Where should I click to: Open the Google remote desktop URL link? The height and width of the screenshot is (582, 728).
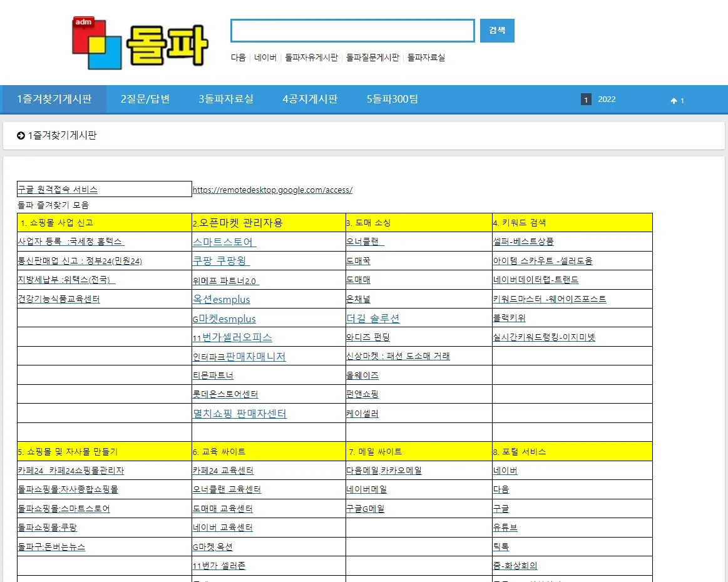(x=272, y=190)
